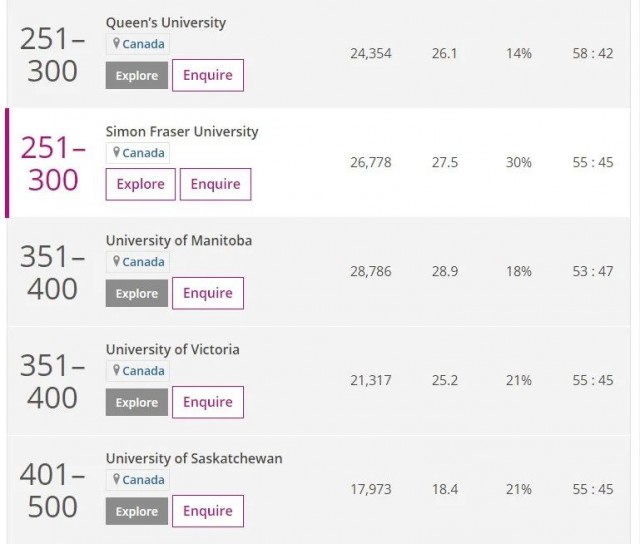Explore University of Manitoba

(x=137, y=293)
